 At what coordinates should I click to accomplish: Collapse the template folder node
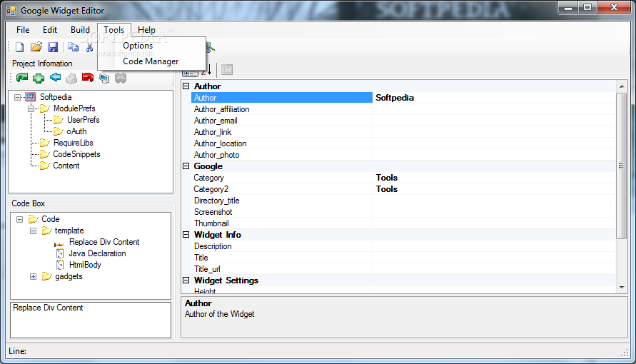point(34,231)
